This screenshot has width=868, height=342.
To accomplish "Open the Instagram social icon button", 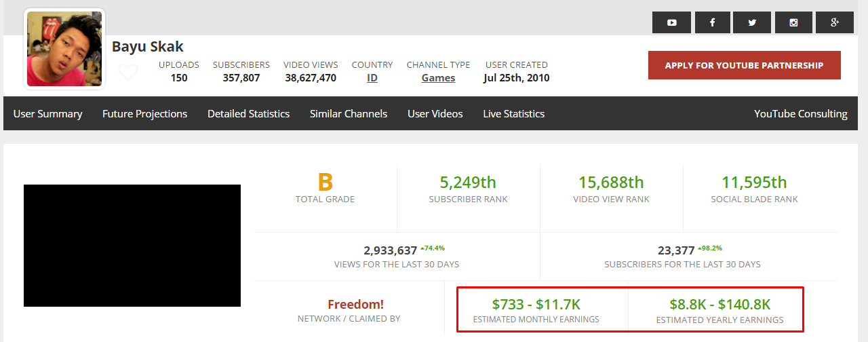I will pos(793,22).
